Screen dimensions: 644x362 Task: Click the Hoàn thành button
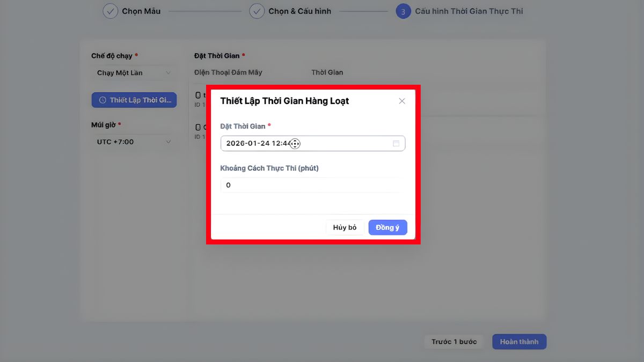coord(519,341)
